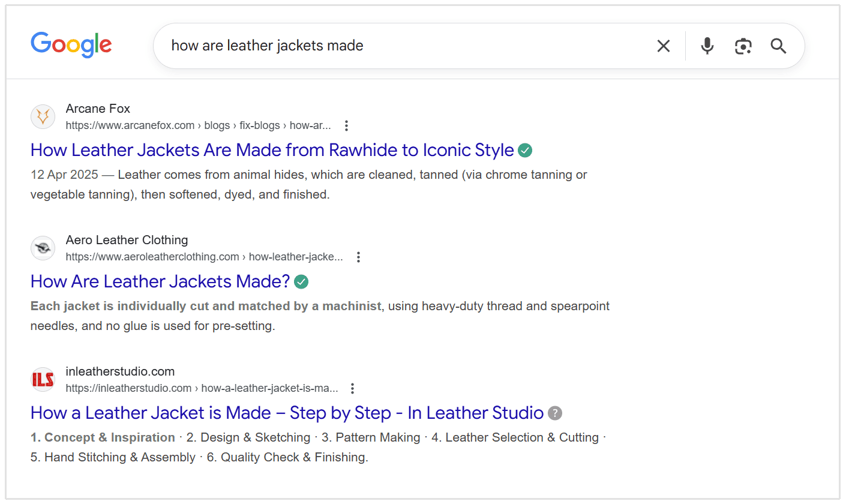The height and width of the screenshot is (504, 846).
Task: Open Google Lens image search
Action: point(743,46)
